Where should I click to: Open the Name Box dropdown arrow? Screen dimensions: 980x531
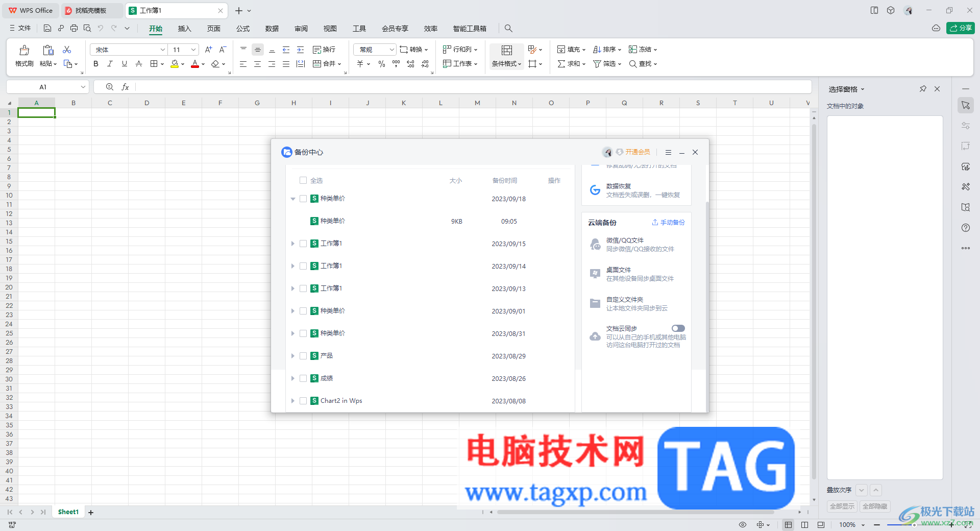coord(83,87)
